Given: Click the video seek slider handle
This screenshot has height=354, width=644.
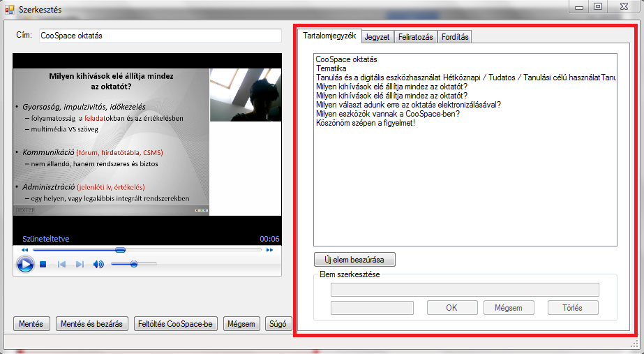Looking at the screenshot, I should point(120,250).
